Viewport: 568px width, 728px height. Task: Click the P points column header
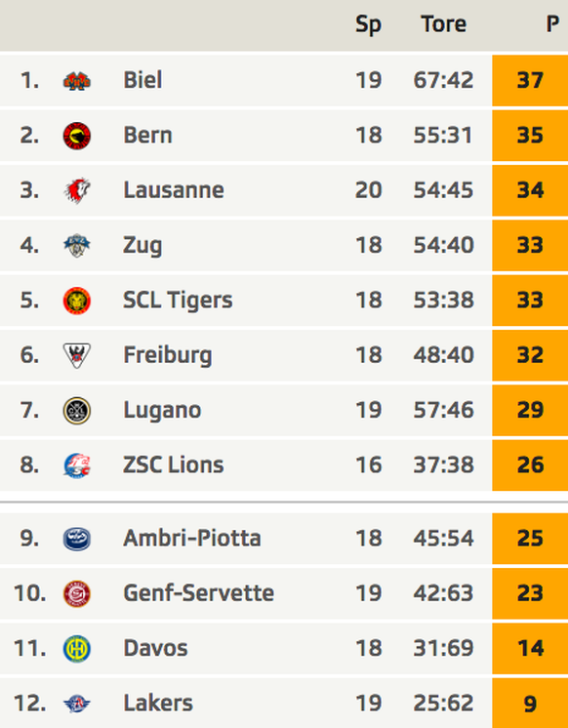click(x=551, y=24)
